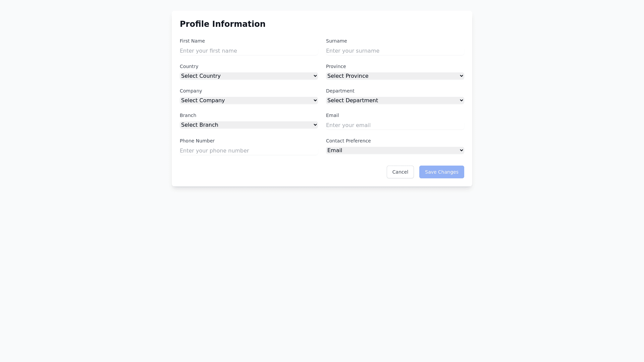Open the Select Branch dropdown

tap(249, 125)
